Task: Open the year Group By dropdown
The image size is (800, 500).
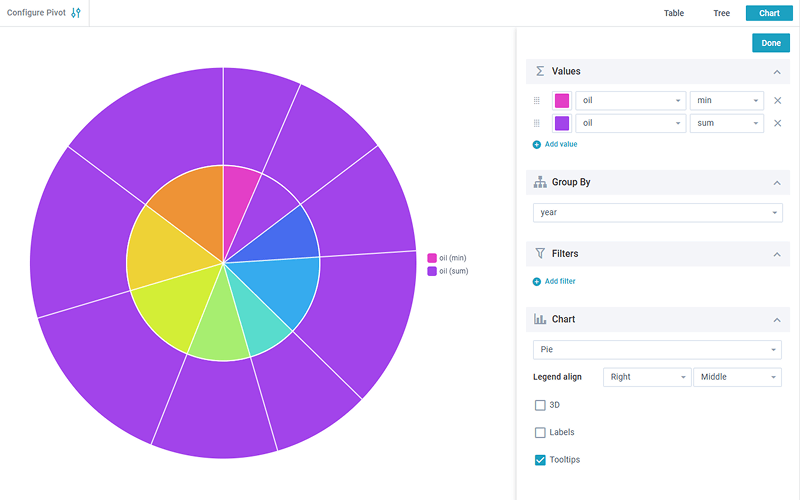Action: 658,212
